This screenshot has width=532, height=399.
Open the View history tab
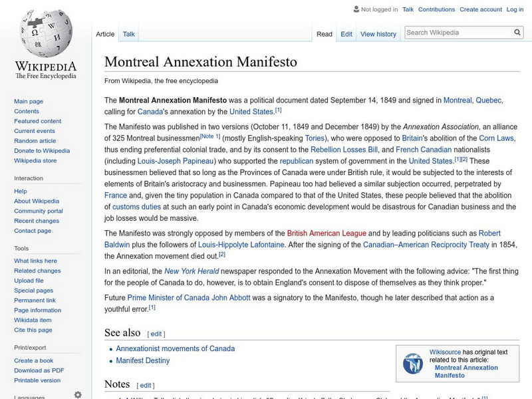[x=378, y=33]
